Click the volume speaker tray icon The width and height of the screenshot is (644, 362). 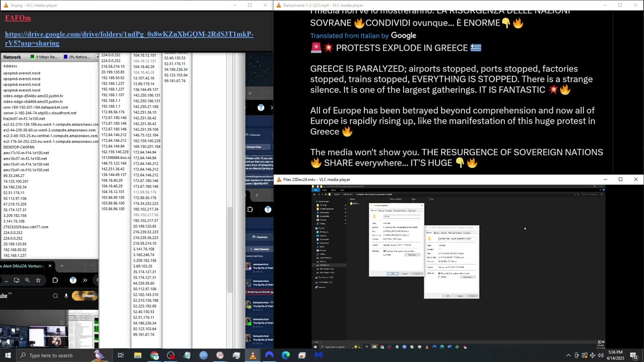[600, 355]
